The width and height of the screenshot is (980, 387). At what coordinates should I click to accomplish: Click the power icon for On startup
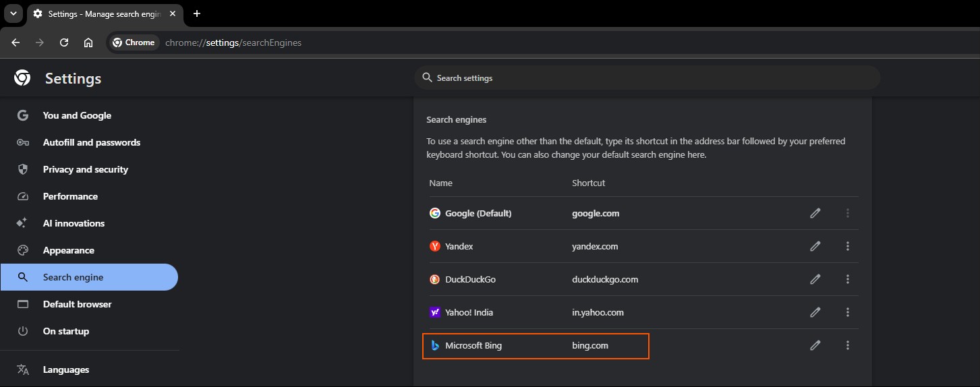point(23,331)
